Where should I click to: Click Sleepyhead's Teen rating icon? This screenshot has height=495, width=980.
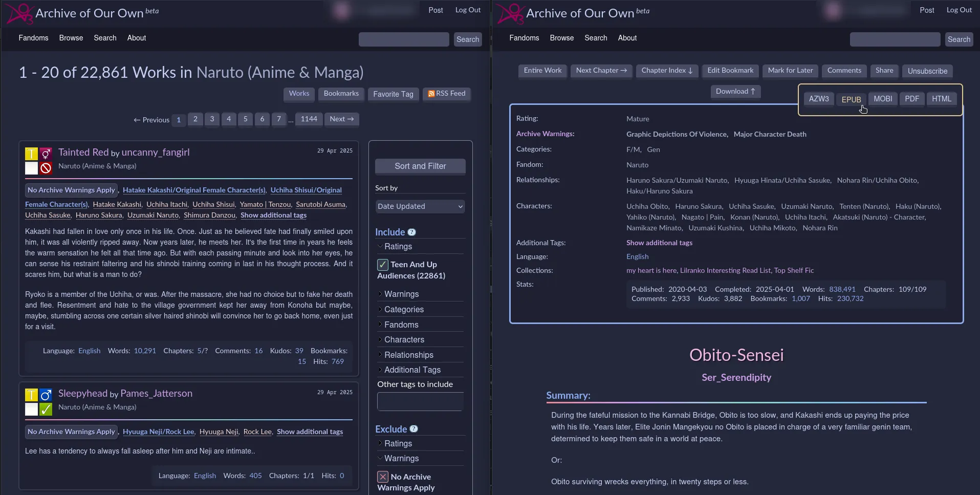pos(31,395)
